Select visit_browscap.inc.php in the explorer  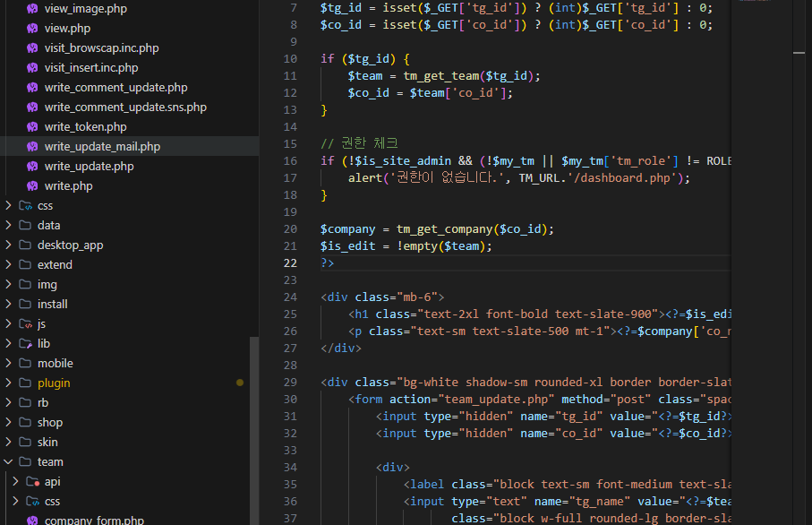(101, 48)
